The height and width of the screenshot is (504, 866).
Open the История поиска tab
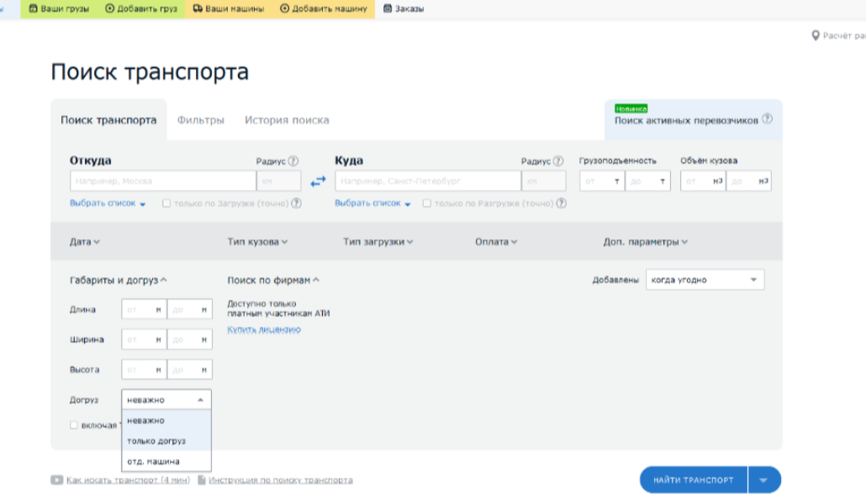(x=287, y=120)
